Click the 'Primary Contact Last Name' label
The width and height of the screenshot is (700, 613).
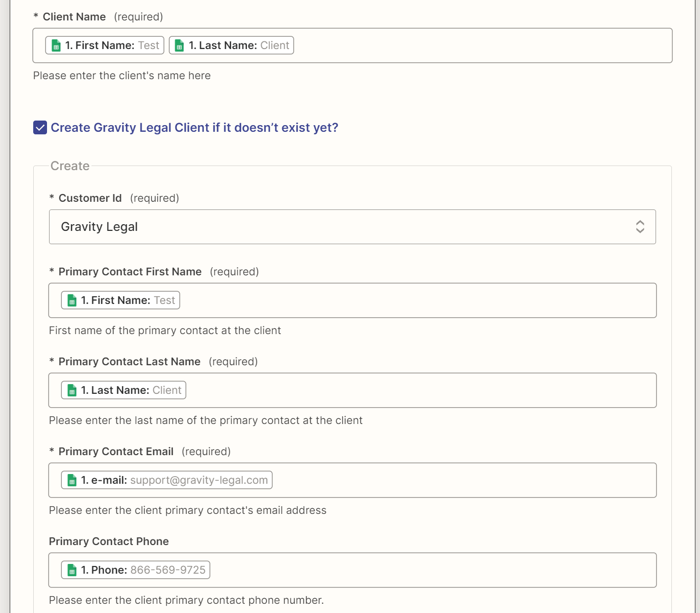(129, 362)
